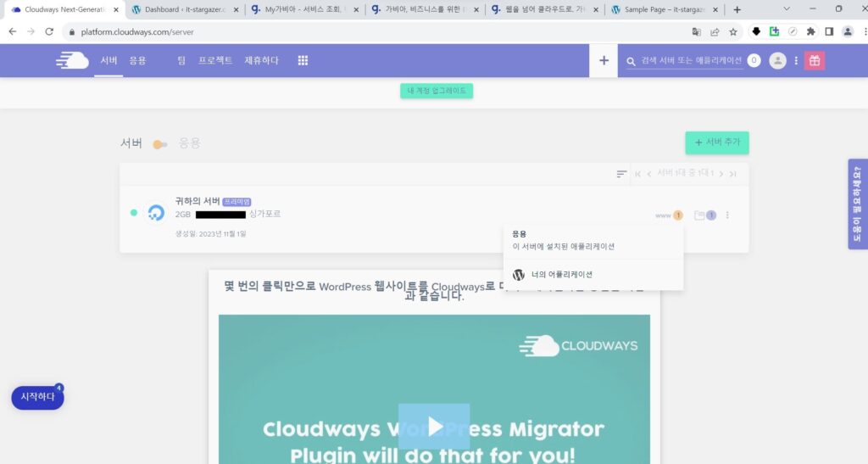This screenshot has height=464, width=868.
Task: Open the three-dot menu beside avatar
Action: (796, 60)
